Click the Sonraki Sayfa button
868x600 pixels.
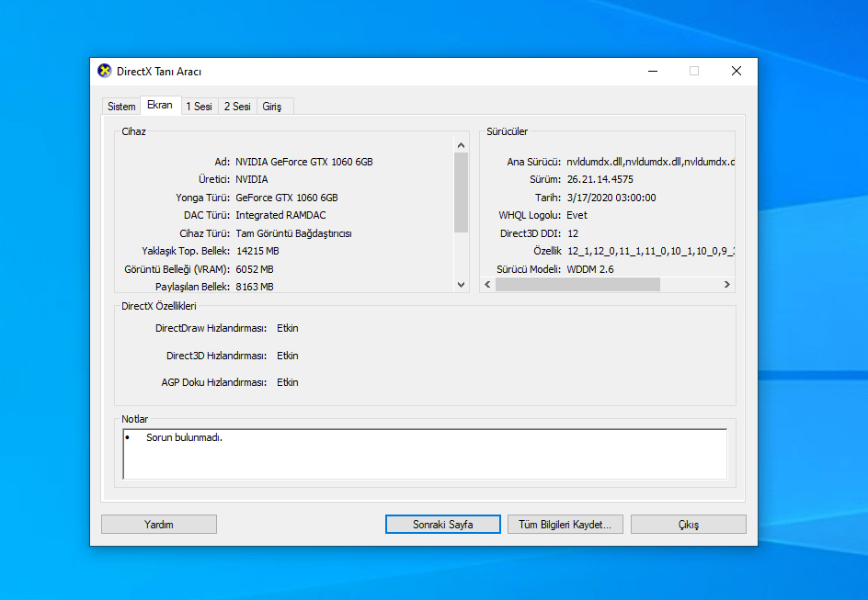point(443,525)
